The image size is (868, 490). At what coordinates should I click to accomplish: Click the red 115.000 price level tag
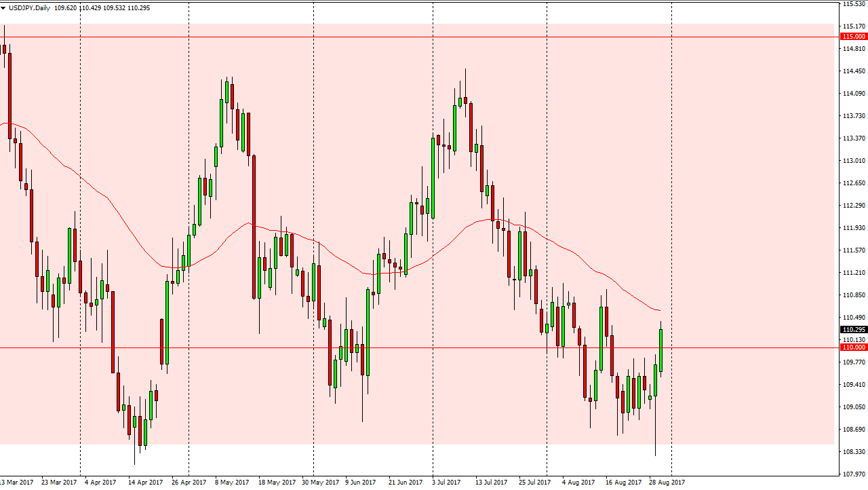[x=852, y=37]
